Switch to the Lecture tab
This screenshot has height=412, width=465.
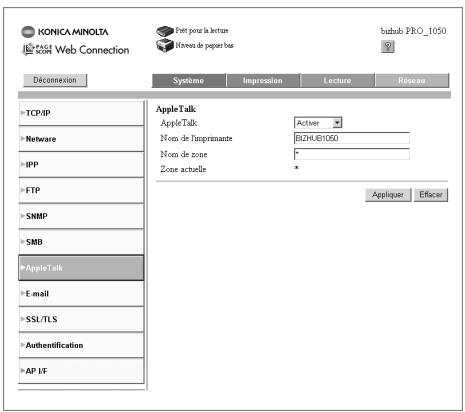coord(337,81)
